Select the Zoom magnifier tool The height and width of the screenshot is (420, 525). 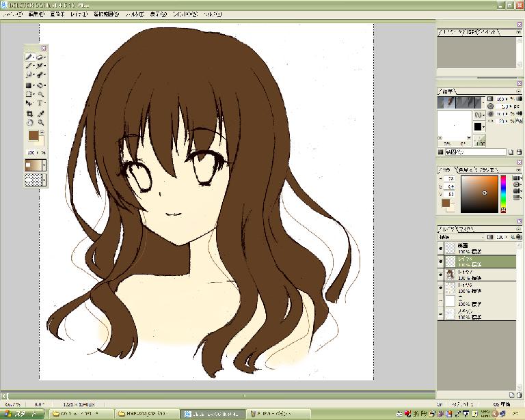pyautogui.click(x=40, y=122)
